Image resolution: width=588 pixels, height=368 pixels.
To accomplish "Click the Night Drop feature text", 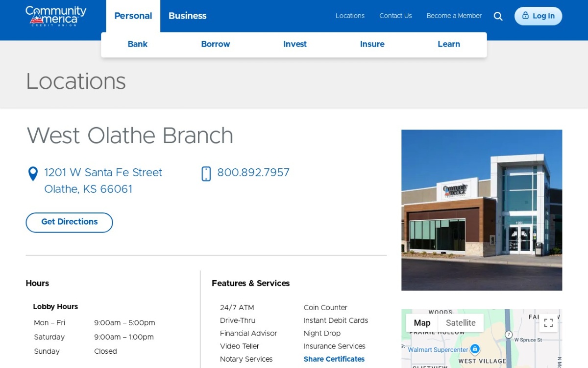I will [322, 333].
